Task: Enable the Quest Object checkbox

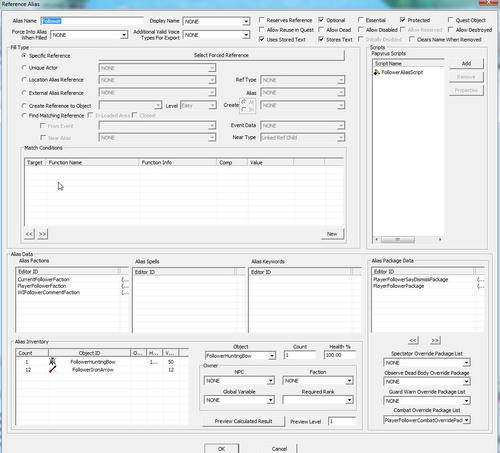Action: pyautogui.click(x=451, y=20)
